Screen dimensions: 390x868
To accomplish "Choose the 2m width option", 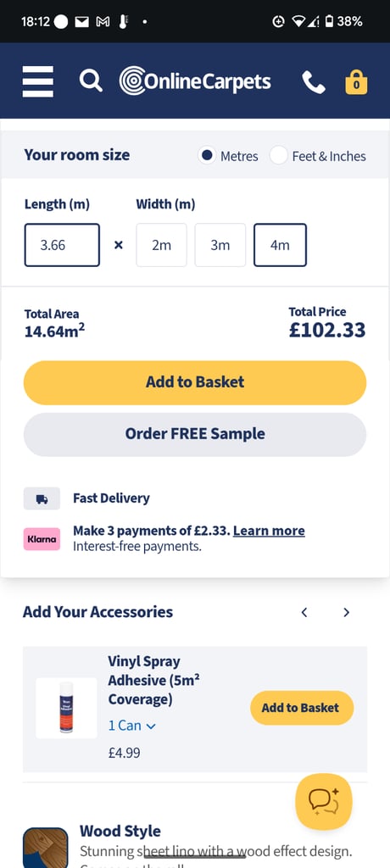I will (x=162, y=245).
